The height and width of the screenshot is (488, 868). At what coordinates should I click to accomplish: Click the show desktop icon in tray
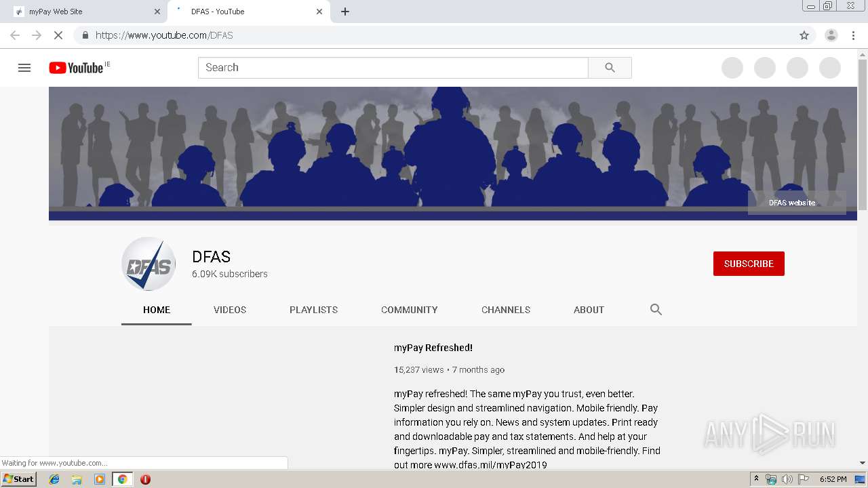click(x=860, y=479)
